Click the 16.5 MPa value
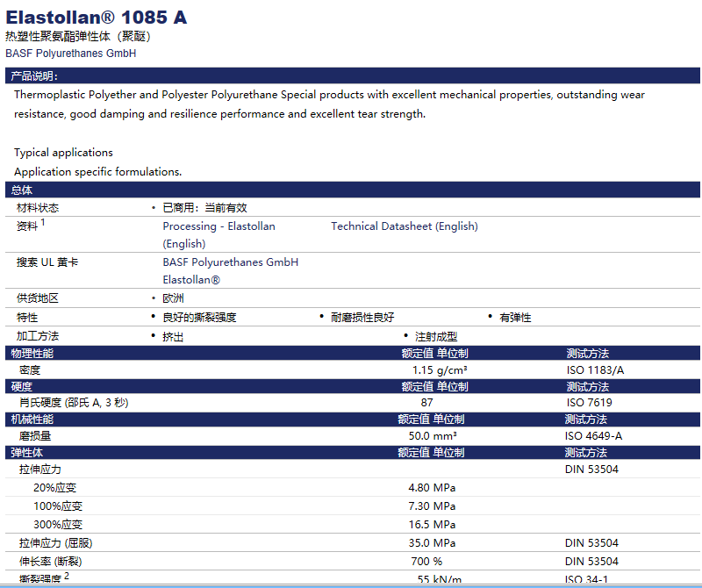 tap(432, 525)
